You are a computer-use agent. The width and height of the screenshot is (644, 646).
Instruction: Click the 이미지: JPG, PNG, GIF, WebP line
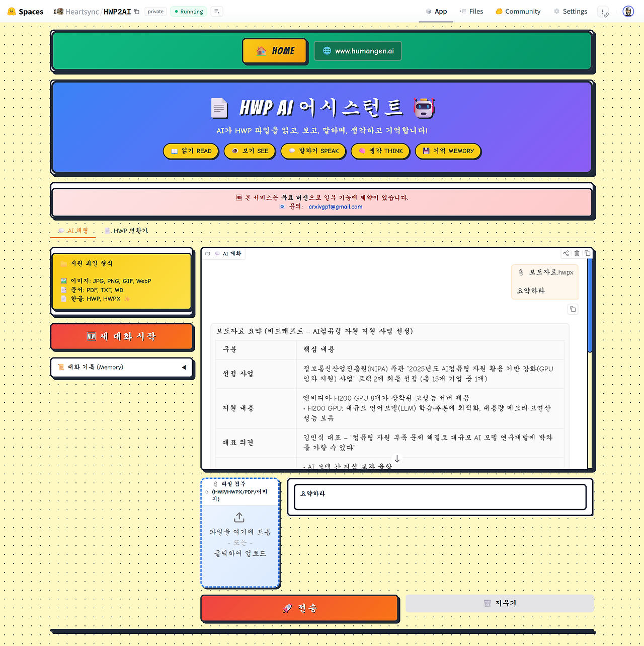[x=106, y=281]
